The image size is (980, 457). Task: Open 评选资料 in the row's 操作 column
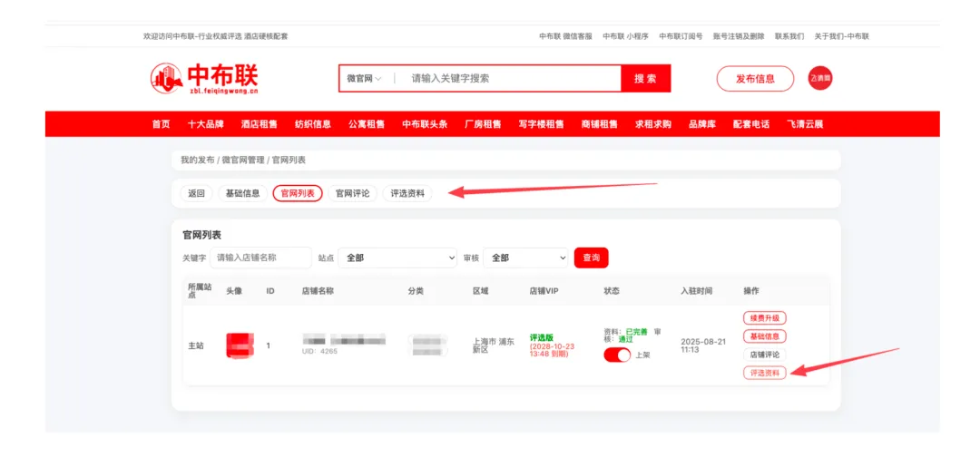coord(764,373)
